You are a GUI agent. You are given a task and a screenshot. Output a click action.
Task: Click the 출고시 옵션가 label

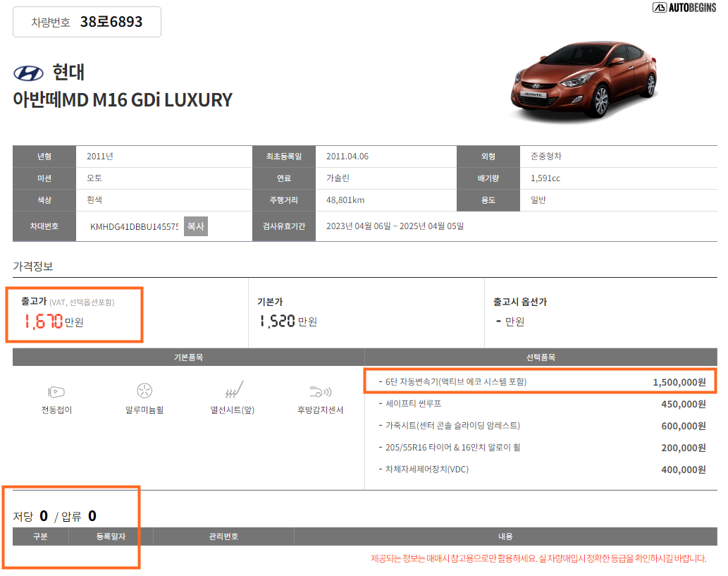[x=520, y=302]
